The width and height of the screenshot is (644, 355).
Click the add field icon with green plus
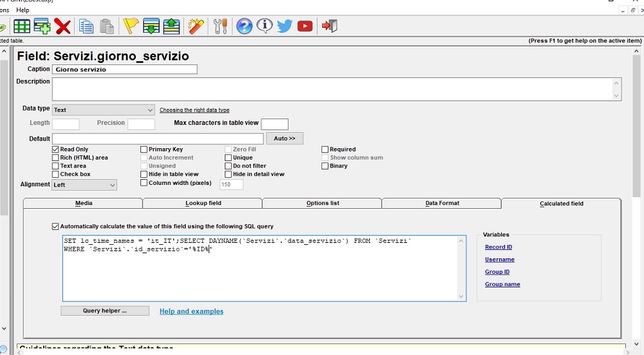pos(43,26)
